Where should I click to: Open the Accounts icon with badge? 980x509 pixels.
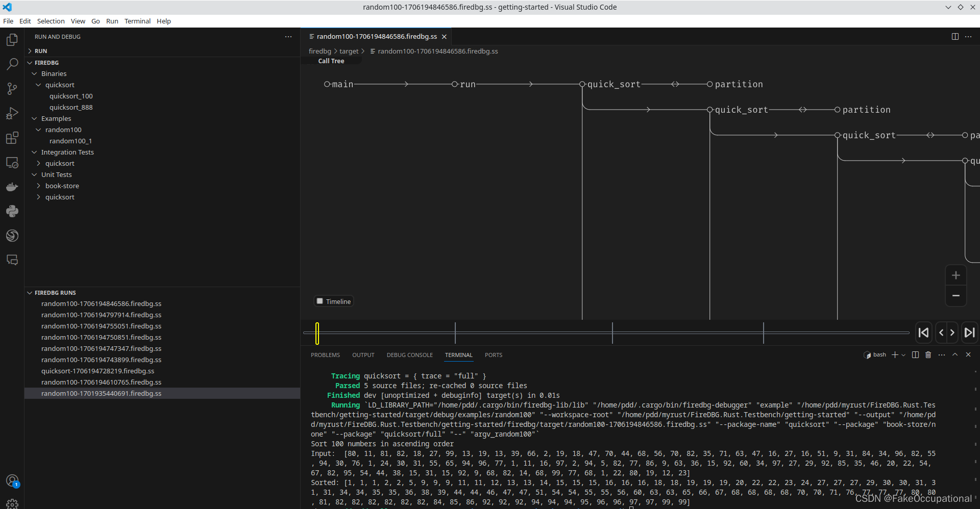click(12, 480)
